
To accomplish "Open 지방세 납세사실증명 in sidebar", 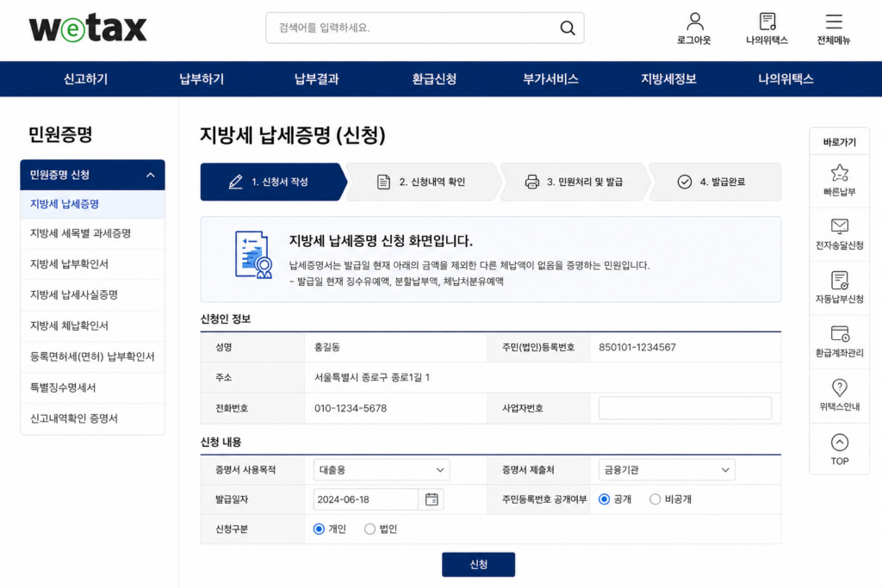I will 93,295.
